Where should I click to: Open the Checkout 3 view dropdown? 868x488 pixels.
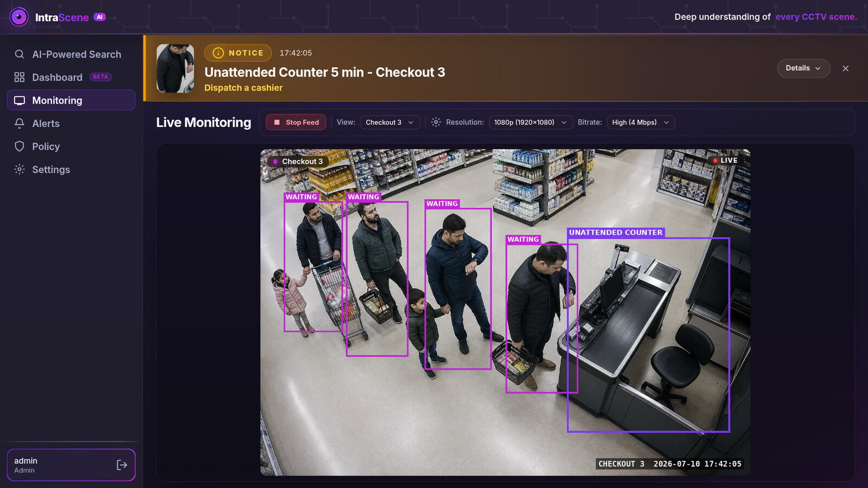click(x=390, y=123)
